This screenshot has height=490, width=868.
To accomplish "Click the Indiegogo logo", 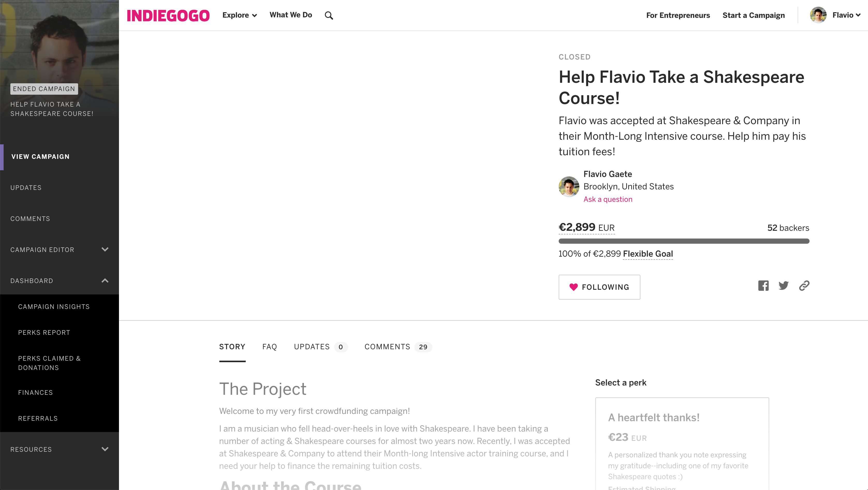I will (168, 16).
